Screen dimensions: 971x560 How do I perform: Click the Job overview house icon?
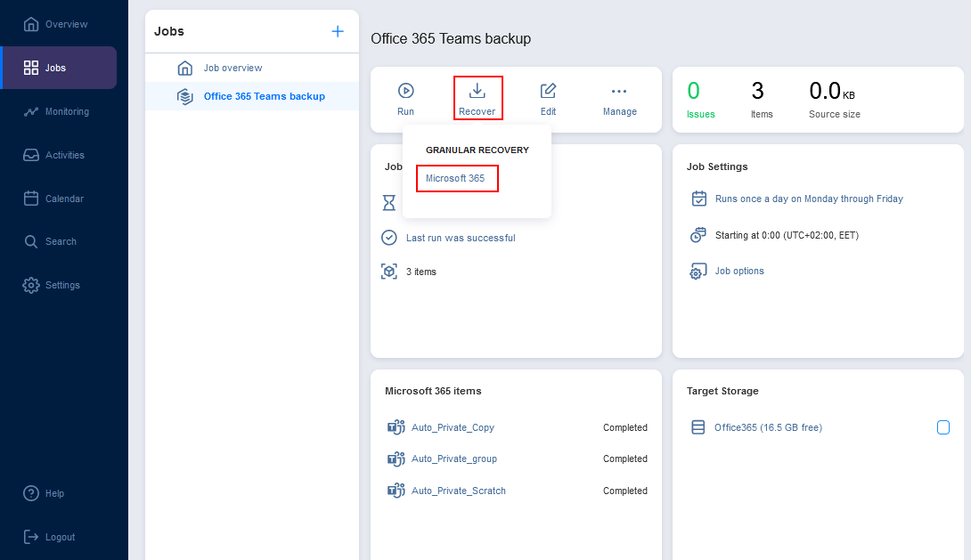coord(184,68)
